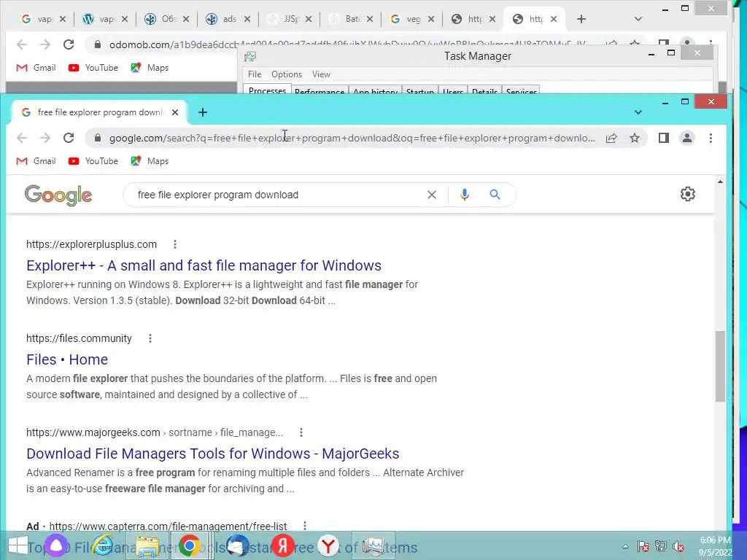Open File menu in Task Manager
The width and height of the screenshot is (747, 560).
tap(255, 74)
